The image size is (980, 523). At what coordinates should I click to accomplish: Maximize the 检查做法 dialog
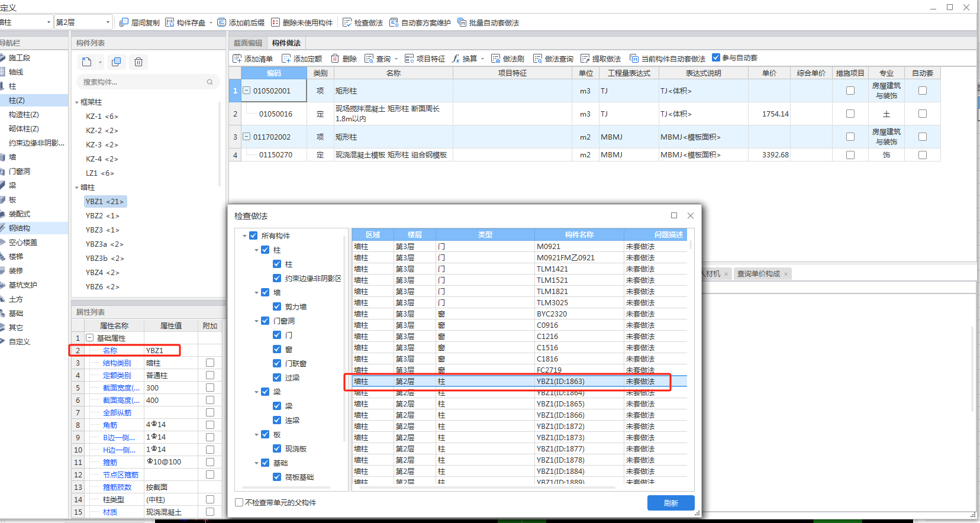pos(674,215)
